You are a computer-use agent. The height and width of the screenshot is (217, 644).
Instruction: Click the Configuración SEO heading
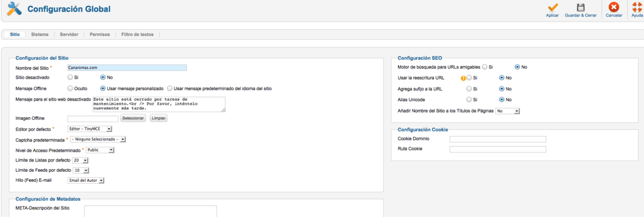(x=420, y=58)
